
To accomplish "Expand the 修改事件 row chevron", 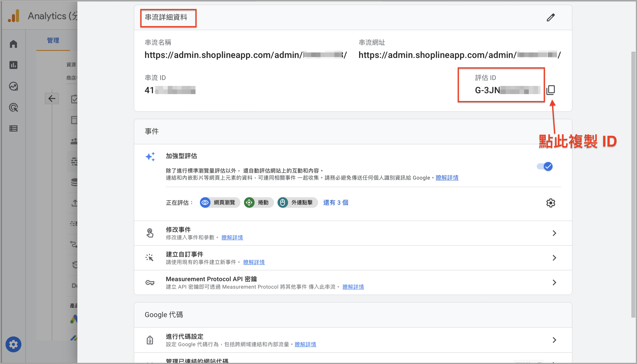I will pos(554,233).
